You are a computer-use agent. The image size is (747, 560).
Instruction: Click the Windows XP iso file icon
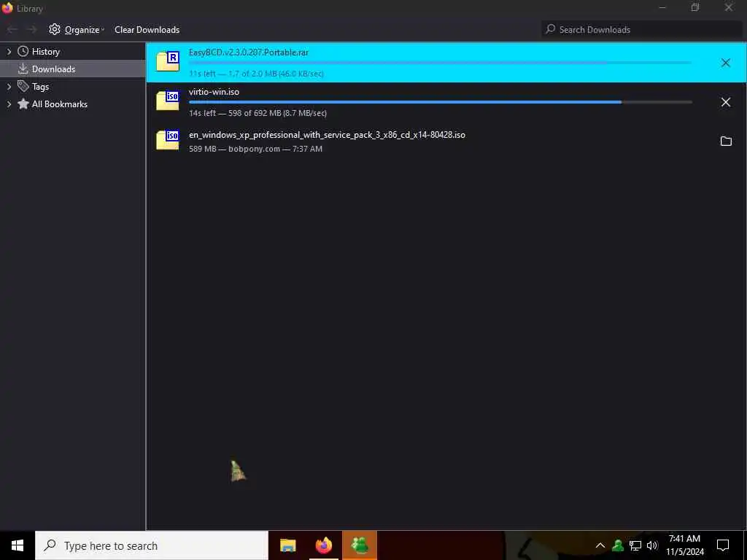168,140
